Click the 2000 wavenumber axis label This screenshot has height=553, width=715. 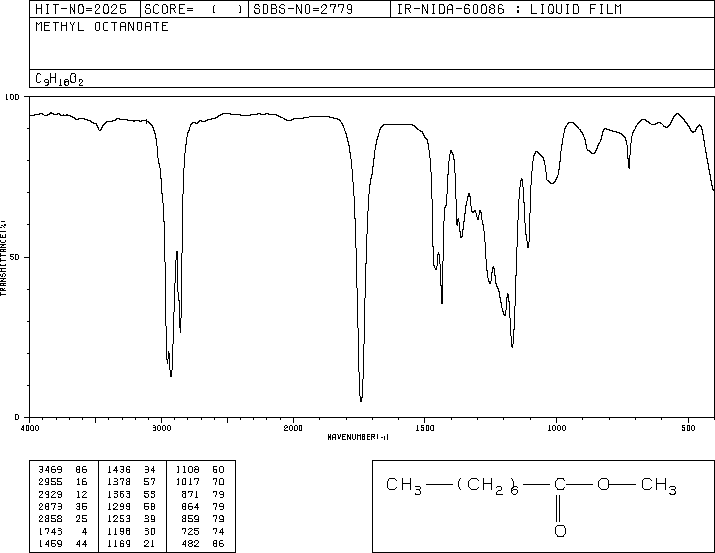click(x=293, y=428)
